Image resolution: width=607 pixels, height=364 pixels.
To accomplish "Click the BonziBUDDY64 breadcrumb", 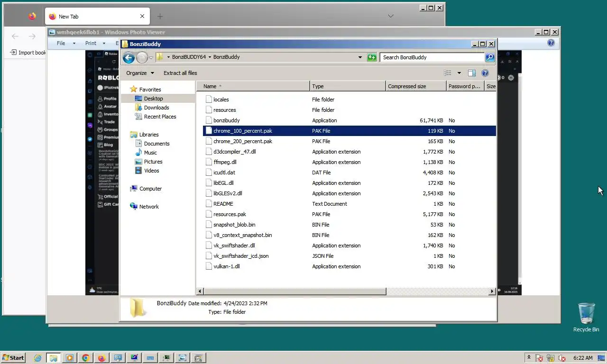I will coord(189,57).
